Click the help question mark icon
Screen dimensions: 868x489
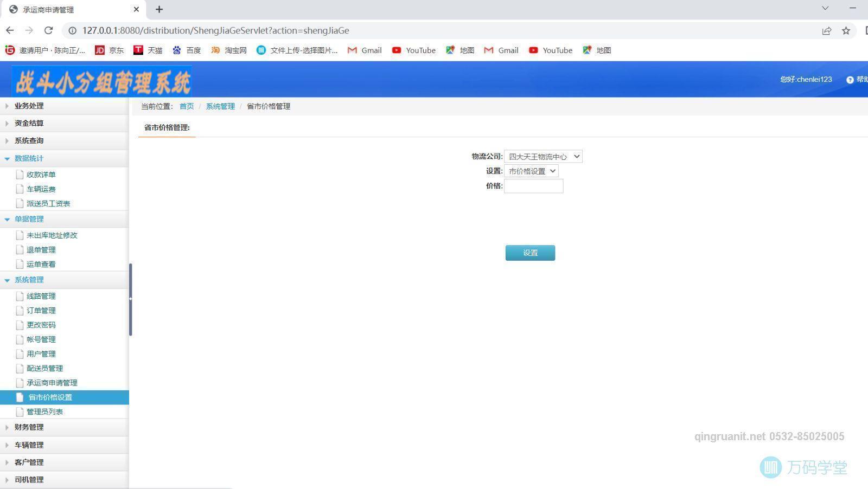click(850, 80)
